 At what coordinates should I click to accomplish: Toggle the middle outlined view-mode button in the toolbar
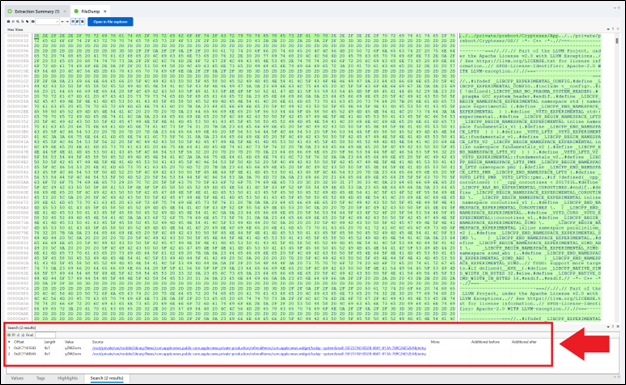77,22
